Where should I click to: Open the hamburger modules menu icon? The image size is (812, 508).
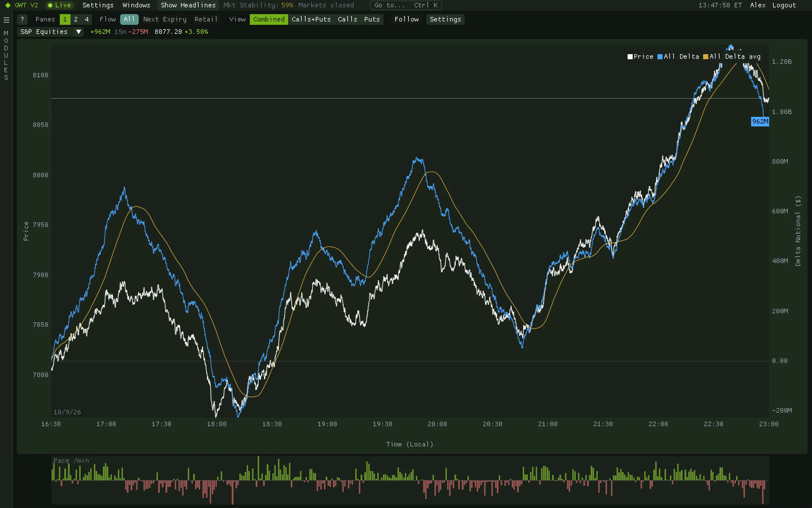pos(6,20)
